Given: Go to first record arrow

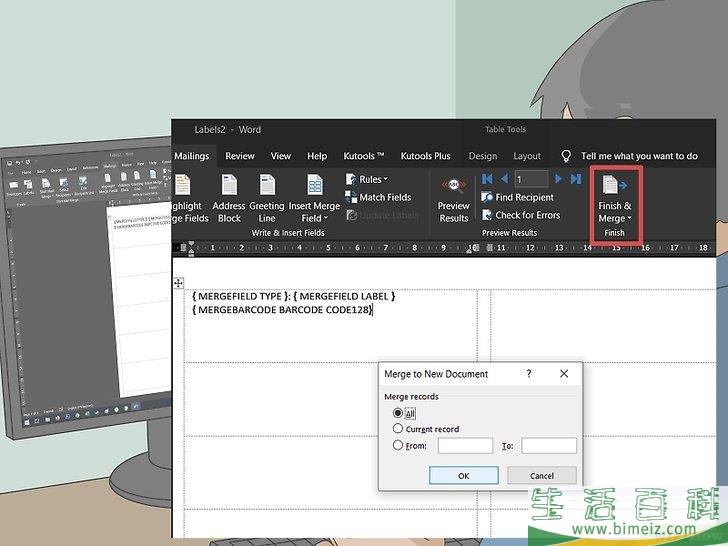Looking at the screenshot, I should [487, 179].
